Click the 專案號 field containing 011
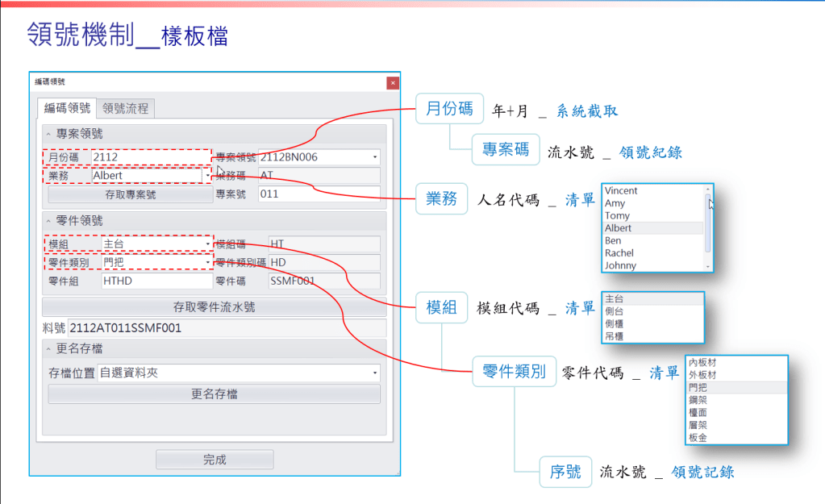Viewport: 825px width, 504px height. coord(319,194)
